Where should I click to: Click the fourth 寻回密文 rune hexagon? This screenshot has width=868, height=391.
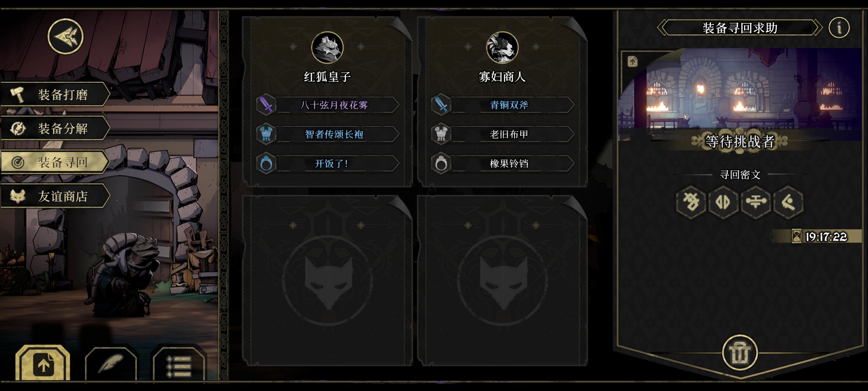(788, 202)
